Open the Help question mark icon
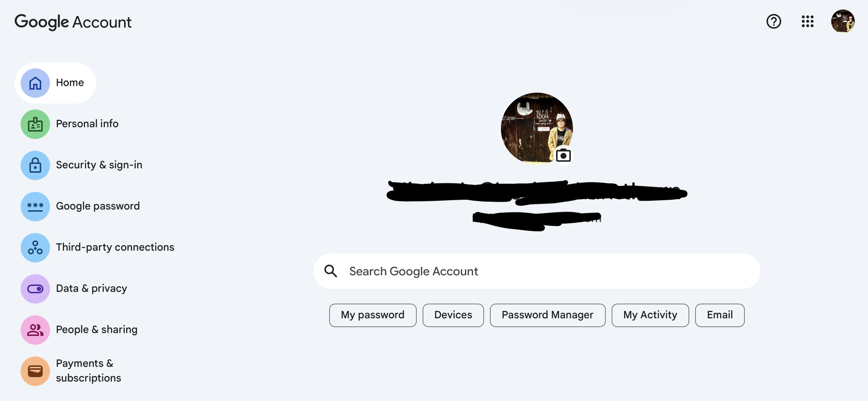The height and width of the screenshot is (401, 868). (773, 21)
